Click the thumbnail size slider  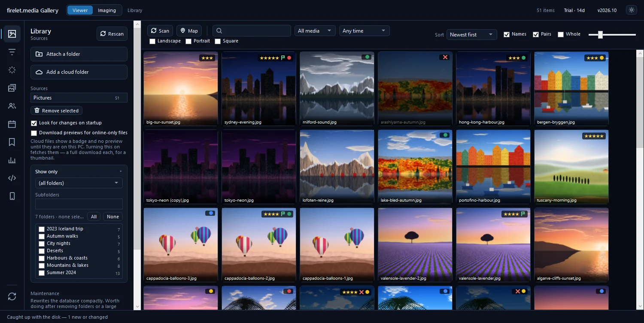(612, 35)
